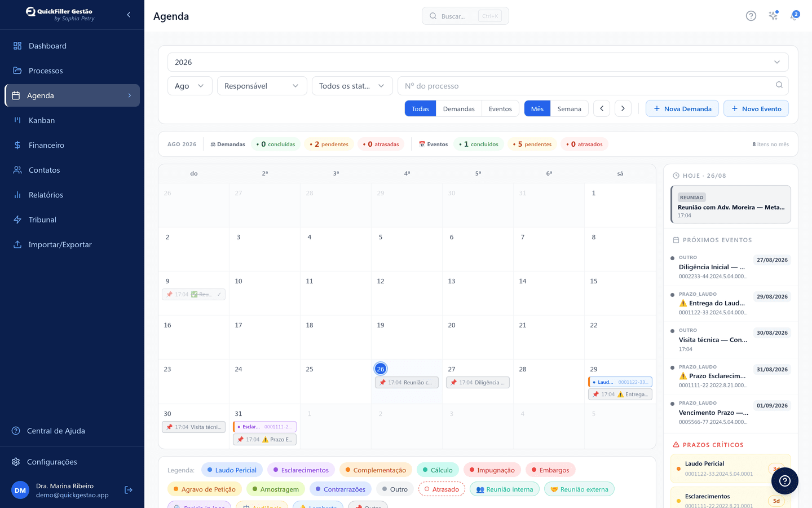812x508 pixels.
Task: Open the help question mark icon in header
Action: 751,16
